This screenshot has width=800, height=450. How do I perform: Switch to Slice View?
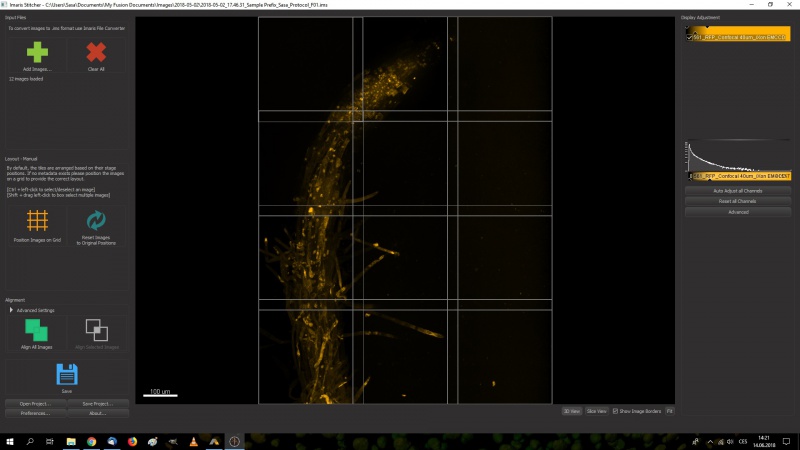596,410
